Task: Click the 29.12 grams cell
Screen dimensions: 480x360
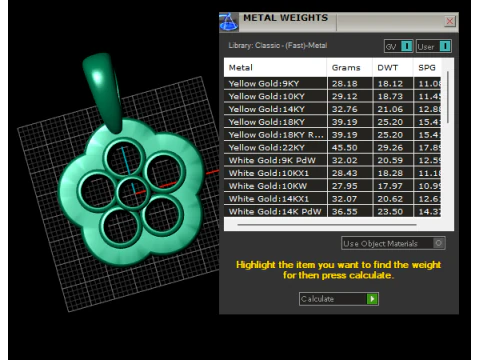Action: tap(350, 96)
